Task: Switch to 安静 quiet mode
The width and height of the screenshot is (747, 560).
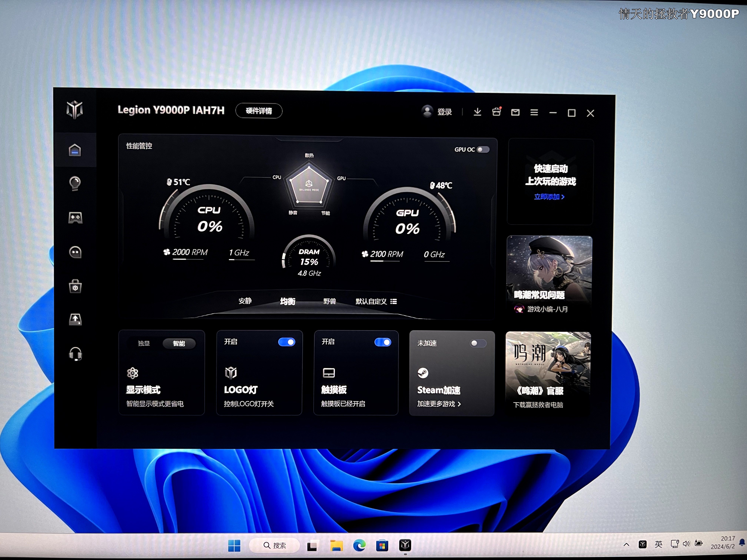Action: pos(245,301)
